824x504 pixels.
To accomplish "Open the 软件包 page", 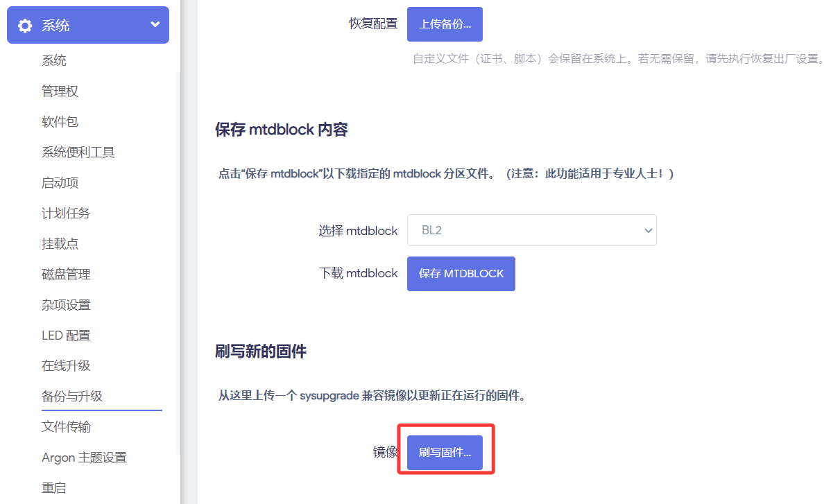I will tap(60, 122).
